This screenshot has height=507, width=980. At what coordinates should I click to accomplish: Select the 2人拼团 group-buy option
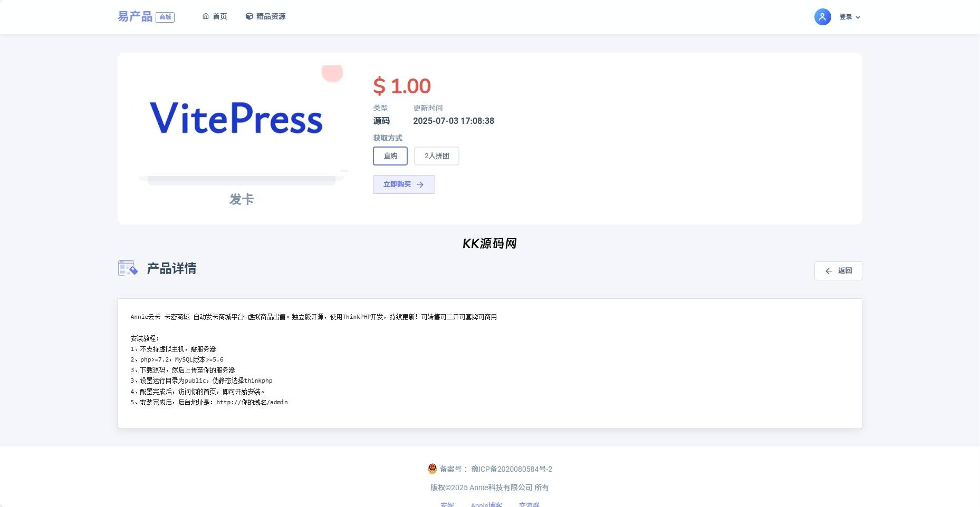437,156
